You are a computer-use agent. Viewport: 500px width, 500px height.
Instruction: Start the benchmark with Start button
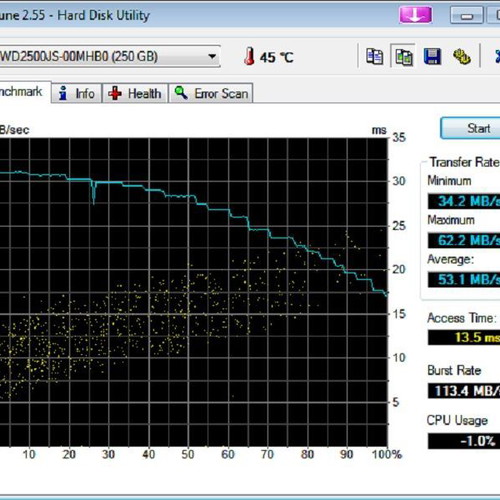point(471,128)
